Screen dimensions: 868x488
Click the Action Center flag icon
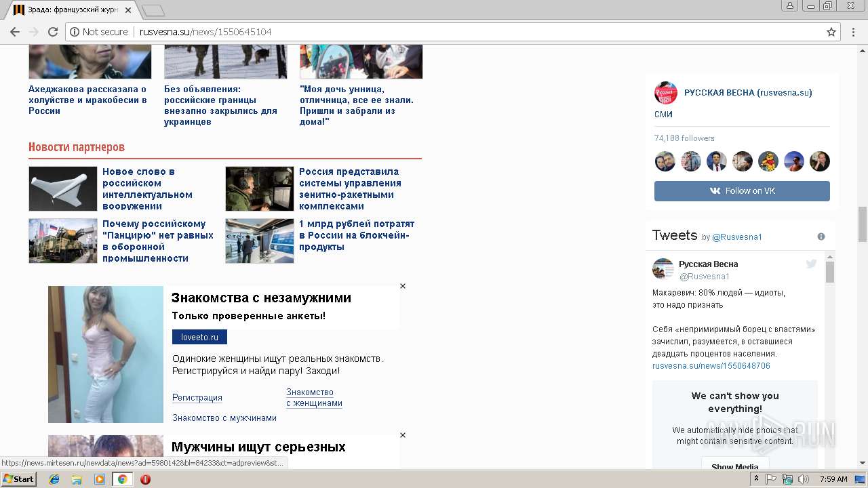[x=771, y=479]
